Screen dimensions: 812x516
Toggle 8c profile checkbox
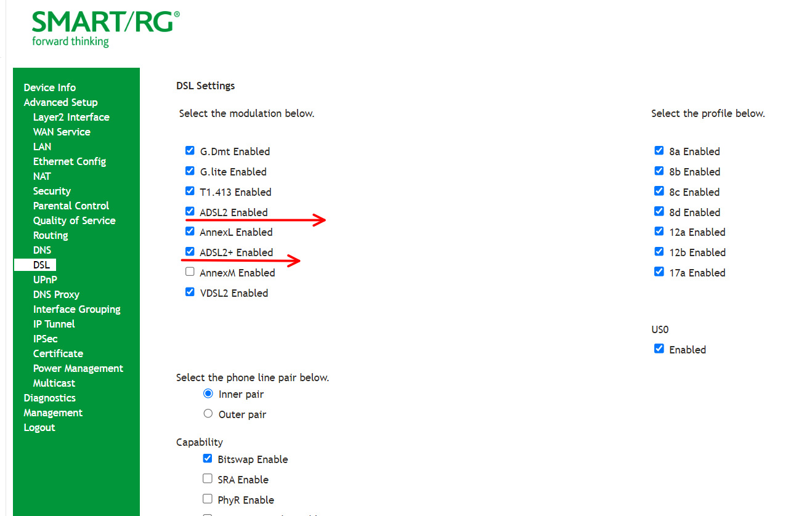(x=659, y=191)
